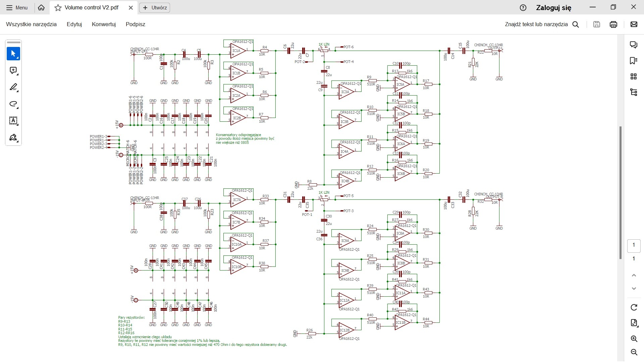The image size is (644, 362).
Task: Click the vertical scrollbar thumb
Action: (621, 193)
